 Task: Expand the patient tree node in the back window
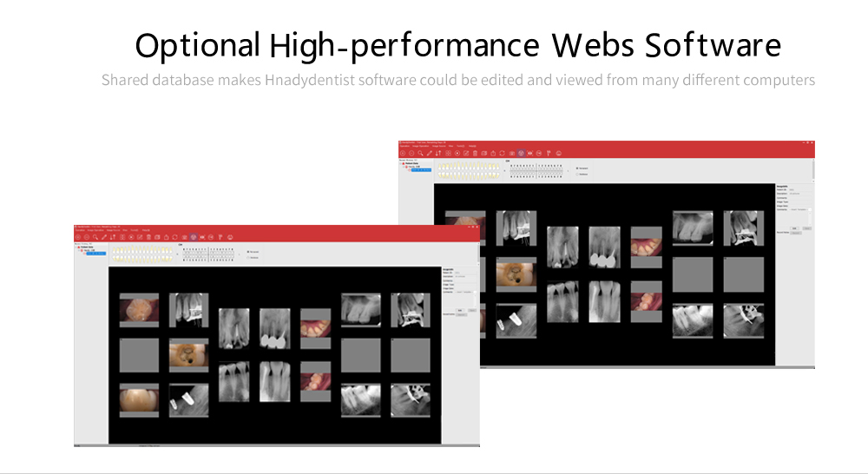click(405, 166)
